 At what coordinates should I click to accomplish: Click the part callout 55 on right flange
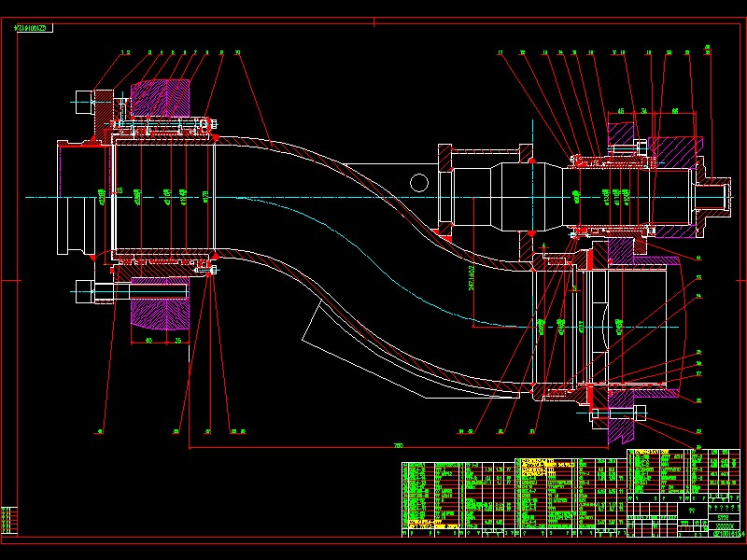[698, 276]
